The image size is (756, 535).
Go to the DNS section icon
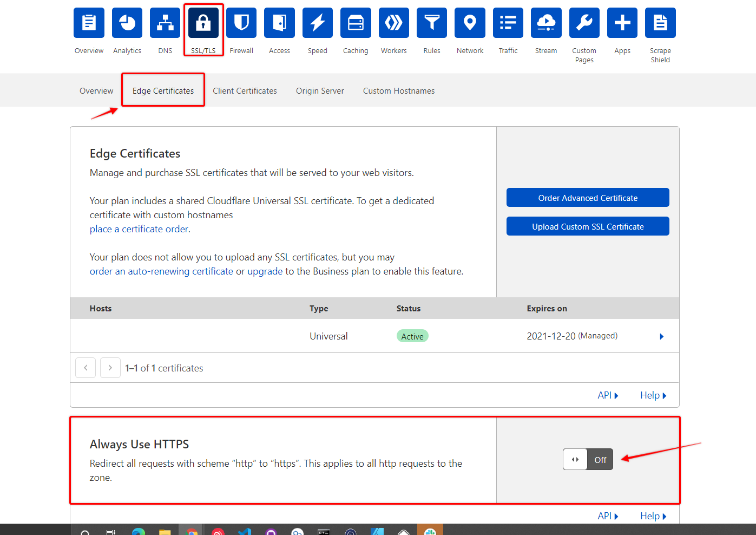point(165,23)
